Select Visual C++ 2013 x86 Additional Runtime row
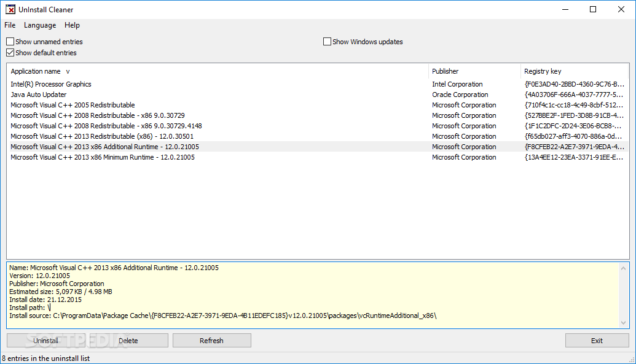The height and width of the screenshot is (364, 636). (x=318, y=147)
